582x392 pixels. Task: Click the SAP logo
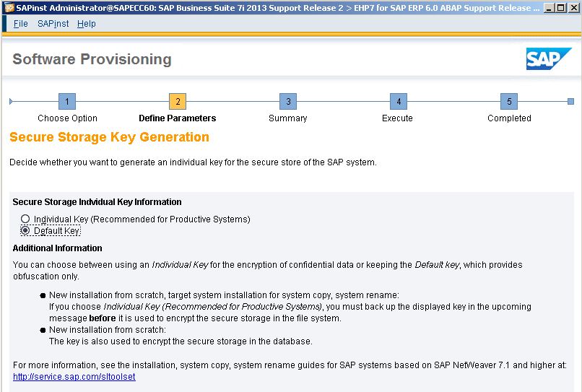549,58
